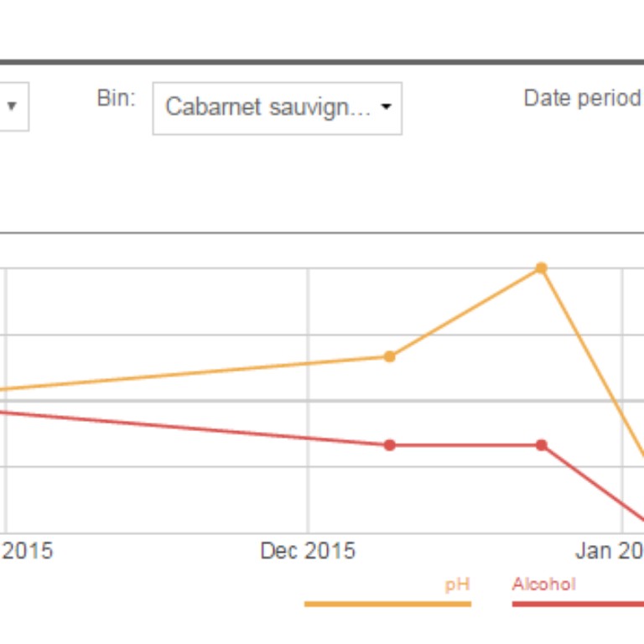Click the orange pH legend color bar
Screen dimensions: 644x644
pos(387,604)
